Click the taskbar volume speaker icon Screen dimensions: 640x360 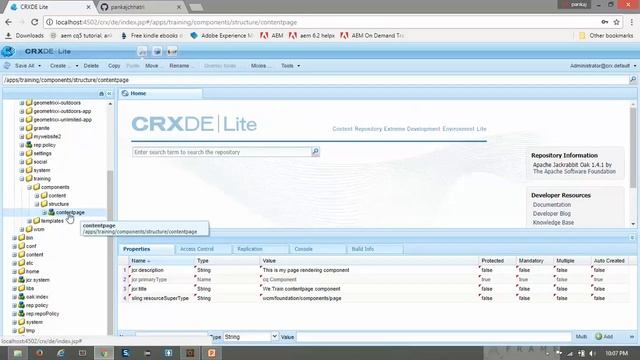click(x=592, y=353)
